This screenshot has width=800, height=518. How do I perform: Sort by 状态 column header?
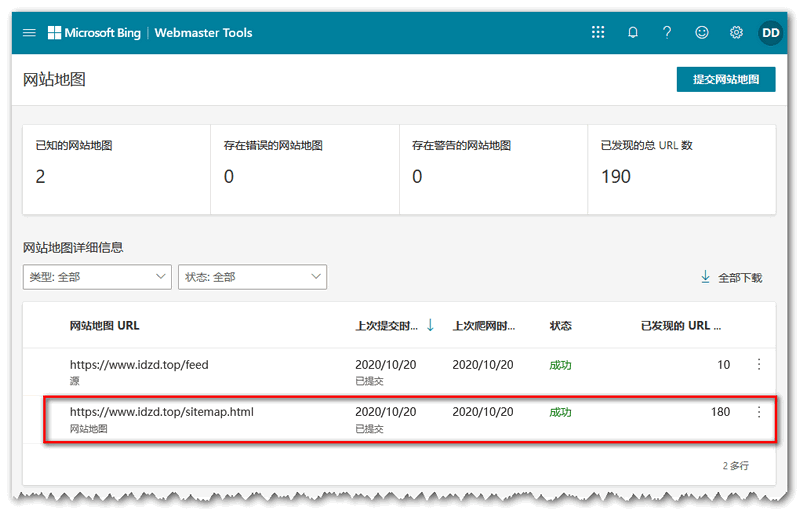560,326
